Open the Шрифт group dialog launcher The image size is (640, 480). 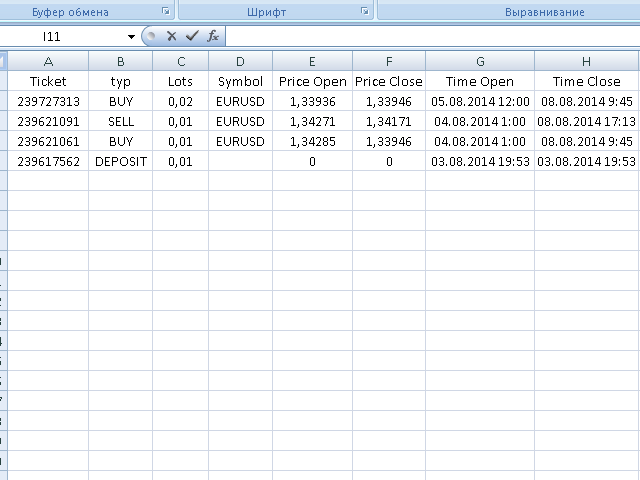pos(364,12)
